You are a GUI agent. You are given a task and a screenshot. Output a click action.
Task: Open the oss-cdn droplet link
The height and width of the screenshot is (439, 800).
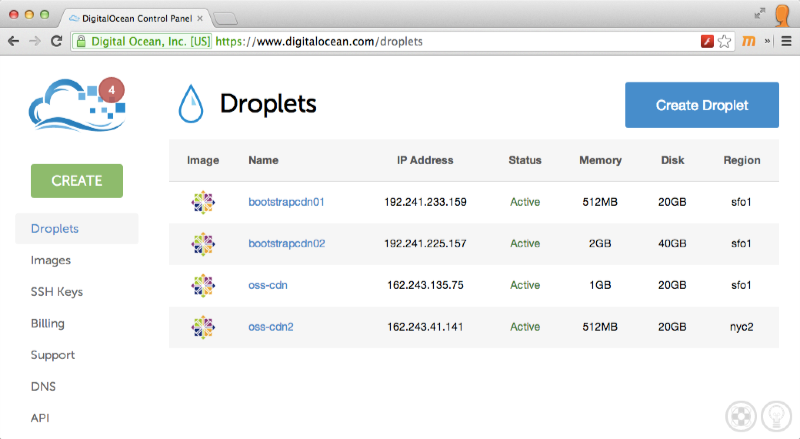point(268,285)
